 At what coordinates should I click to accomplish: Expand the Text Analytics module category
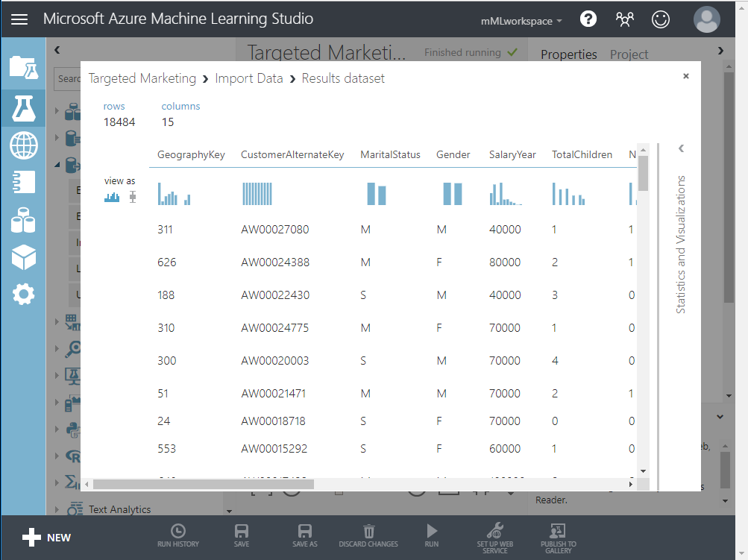pyautogui.click(x=119, y=509)
